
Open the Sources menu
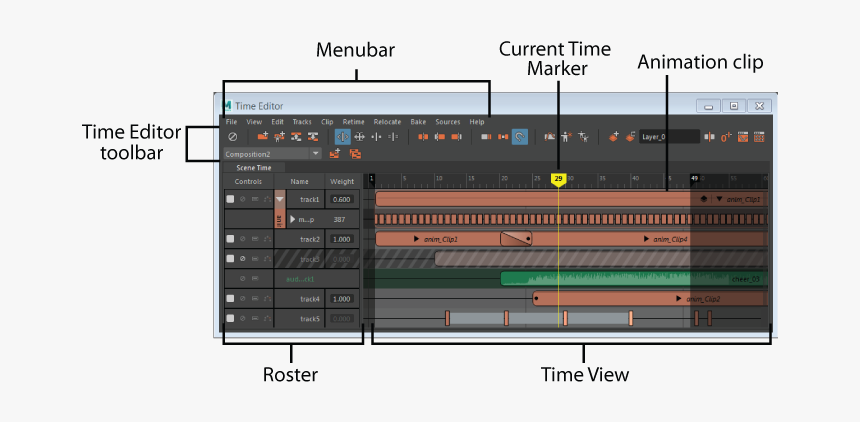coord(447,121)
